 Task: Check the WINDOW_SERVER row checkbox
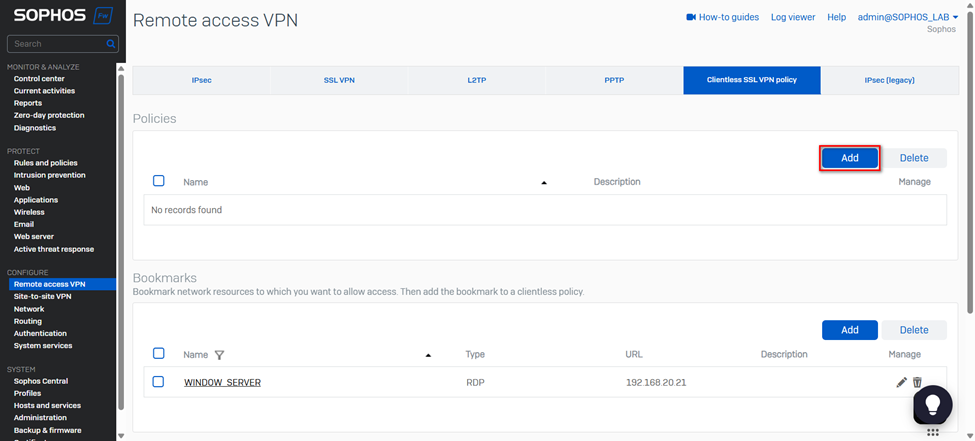[x=159, y=382]
